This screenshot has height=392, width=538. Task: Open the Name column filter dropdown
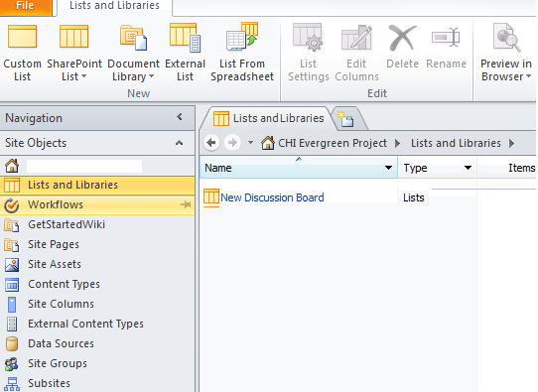pos(388,168)
